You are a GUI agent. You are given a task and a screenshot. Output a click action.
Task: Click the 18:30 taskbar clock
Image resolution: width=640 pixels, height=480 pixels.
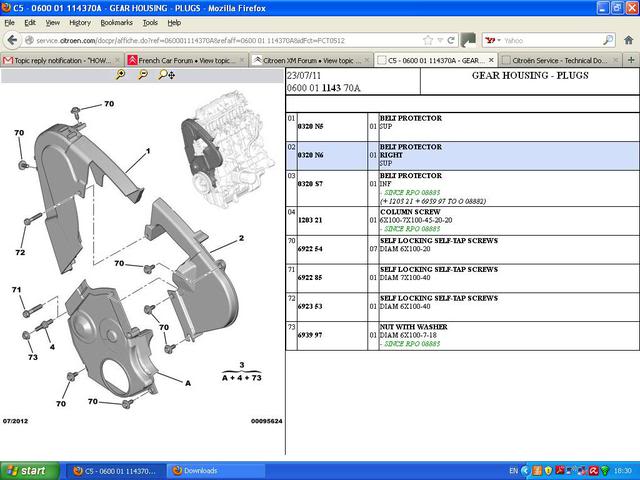[622, 471]
